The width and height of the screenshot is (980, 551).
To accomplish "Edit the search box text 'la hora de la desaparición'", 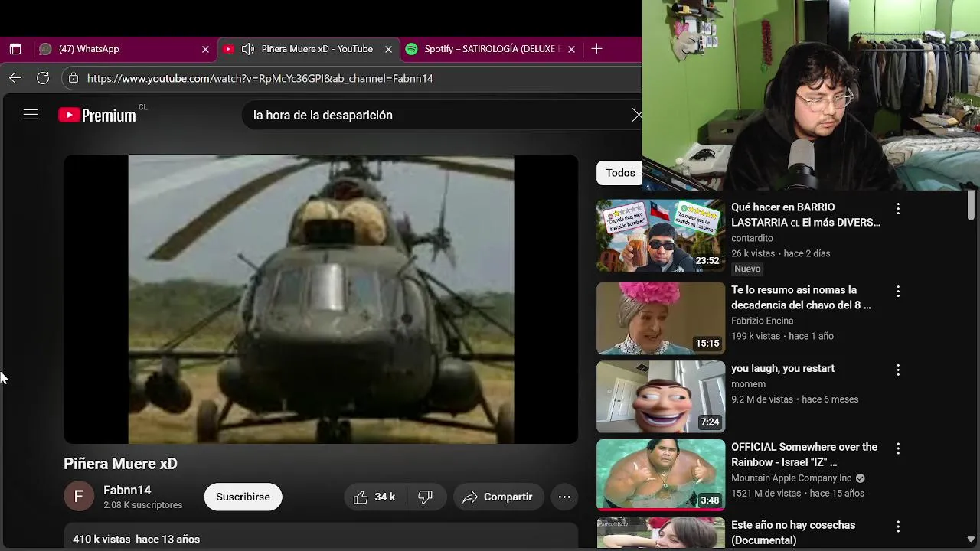I will click(x=322, y=116).
